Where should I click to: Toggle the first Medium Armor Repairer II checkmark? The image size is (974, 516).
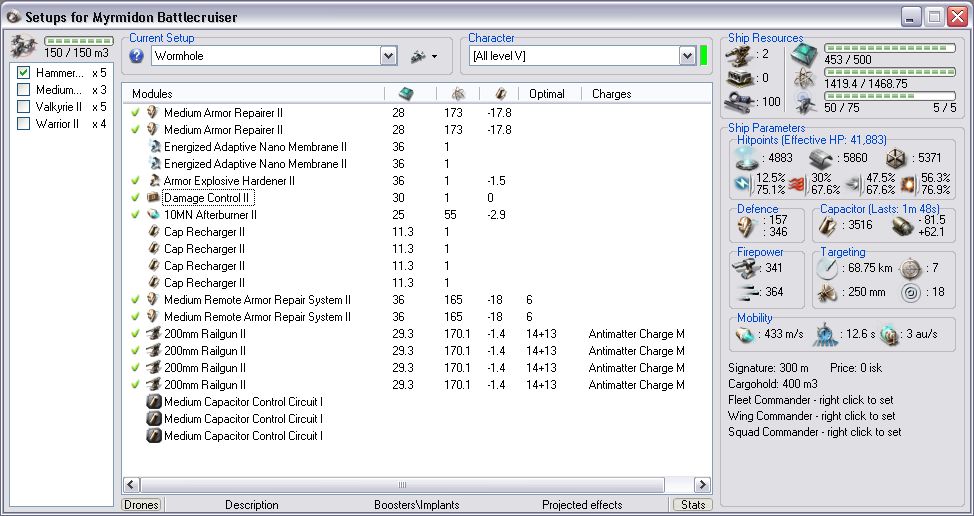135,112
